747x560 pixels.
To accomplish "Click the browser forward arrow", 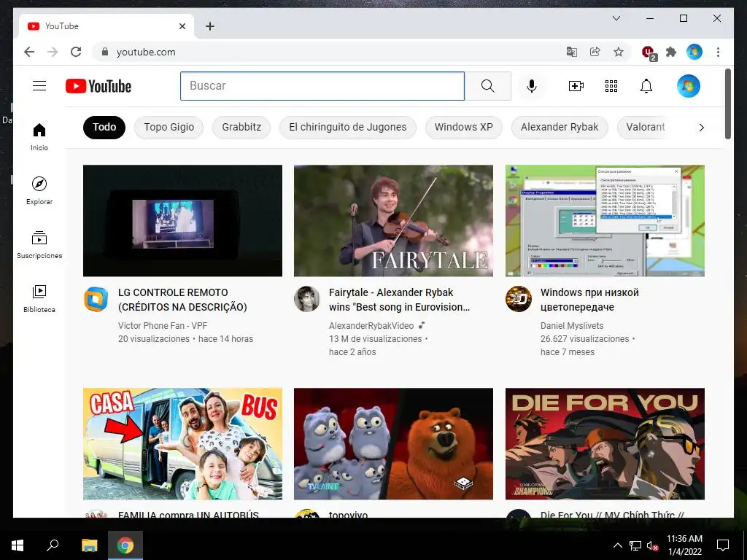I will pyautogui.click(x=53, y=52).
